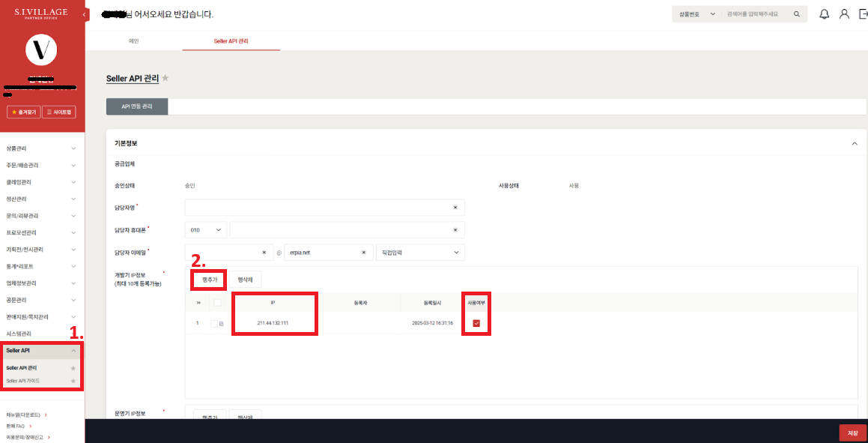Toggle the 사용여부 checkbox for IP 211.44.132.111
868x443 pixels.
click(476, 323)
